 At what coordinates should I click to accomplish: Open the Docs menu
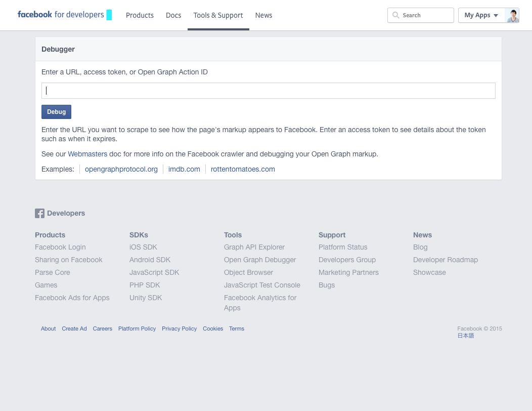point(173,15)
